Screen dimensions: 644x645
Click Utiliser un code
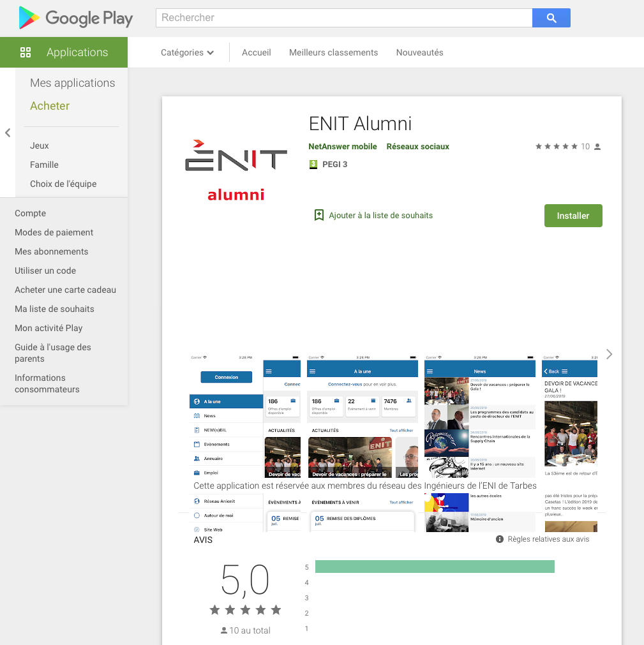click(x=45, y=271)
